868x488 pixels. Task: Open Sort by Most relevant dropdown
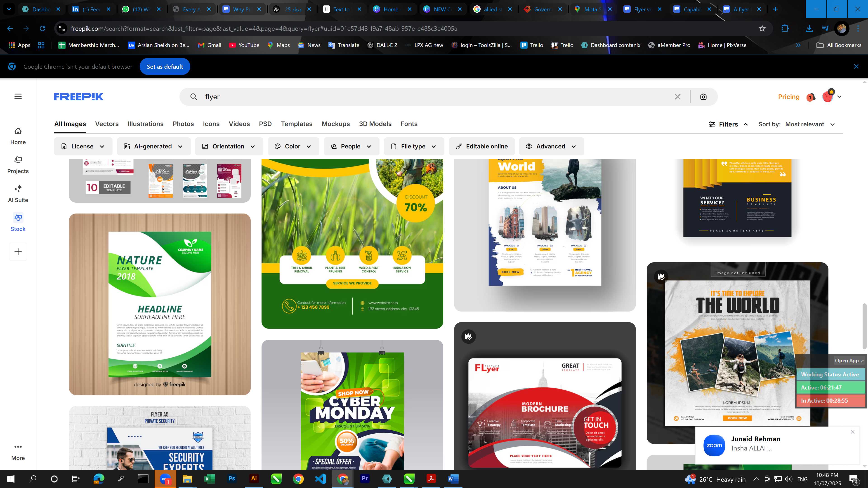(x=810, y=124)
